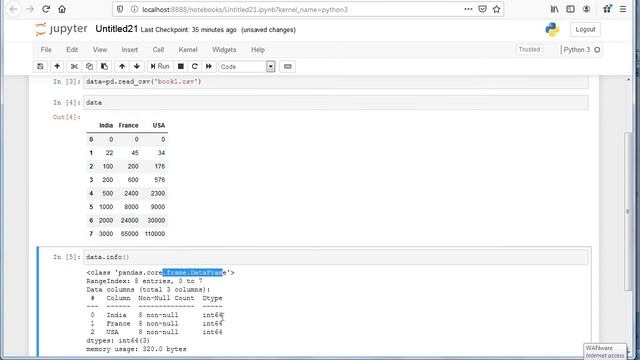Click the Out[4] output prompt
The width and height of the screenshot is (640, 360).
coord(67,117)
